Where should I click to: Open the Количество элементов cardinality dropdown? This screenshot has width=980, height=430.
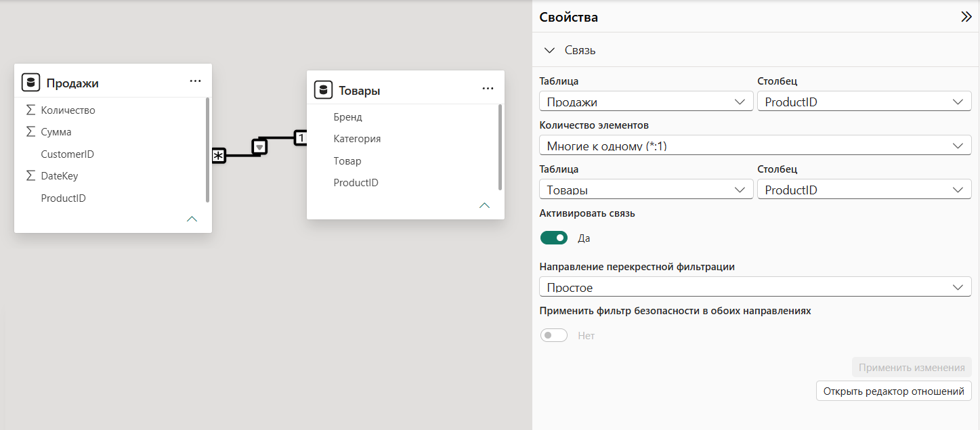click(755, 146)
